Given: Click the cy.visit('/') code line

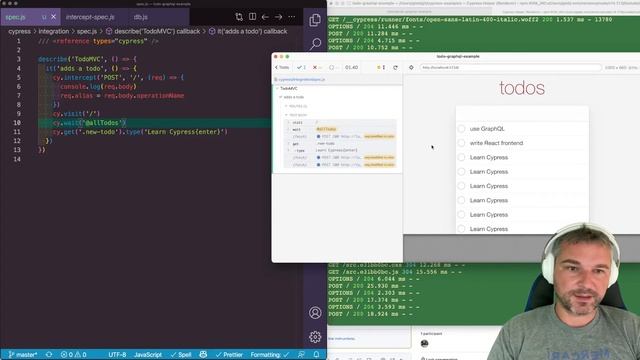Looking at the screenshot, I should pos(76,113).
